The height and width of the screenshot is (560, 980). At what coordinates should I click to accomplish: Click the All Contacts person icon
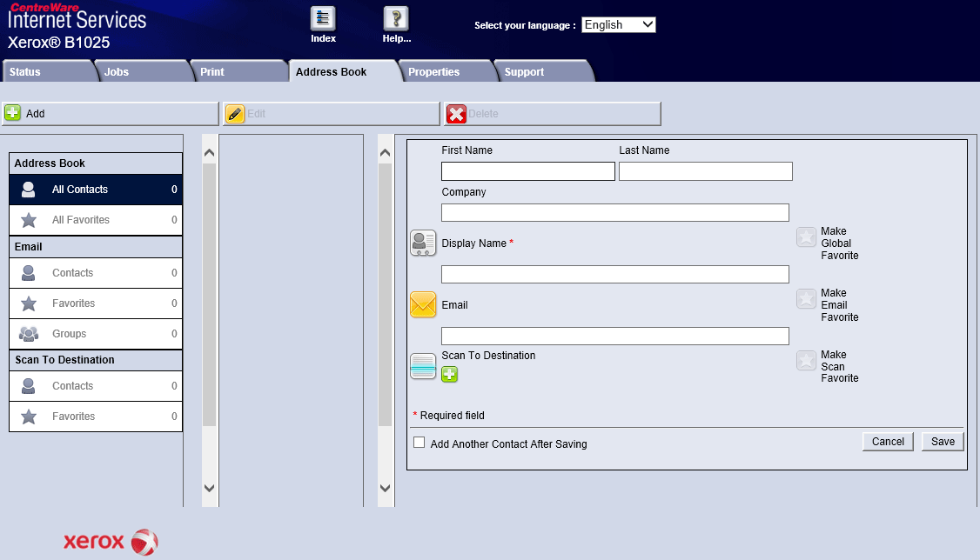click(28, 190)
